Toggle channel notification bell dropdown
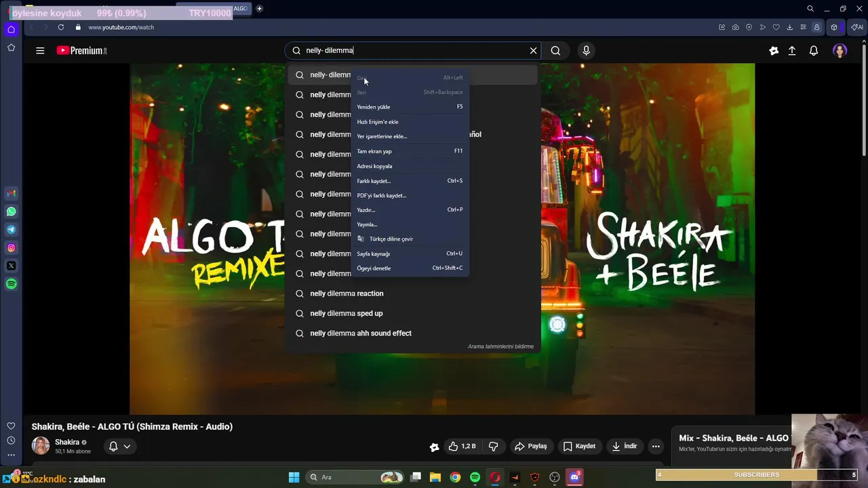The height and width of the screenshot is (488, 868). coord(120,446)
